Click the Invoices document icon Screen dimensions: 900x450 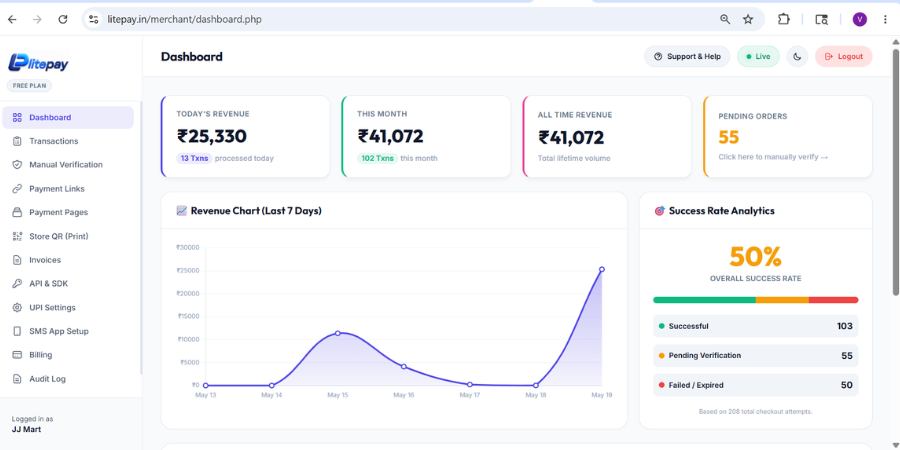[17, 260]
